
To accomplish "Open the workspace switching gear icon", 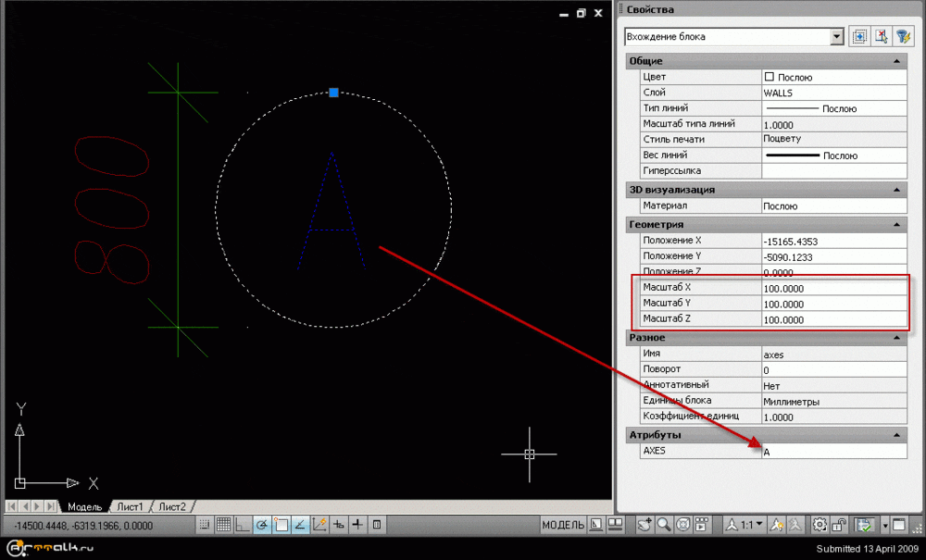I will [x=820, y=525].
